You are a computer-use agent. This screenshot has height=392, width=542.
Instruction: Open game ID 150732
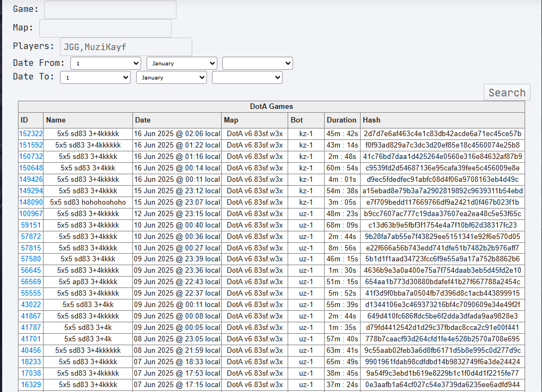pyautogui.click(x=31, y=156)
